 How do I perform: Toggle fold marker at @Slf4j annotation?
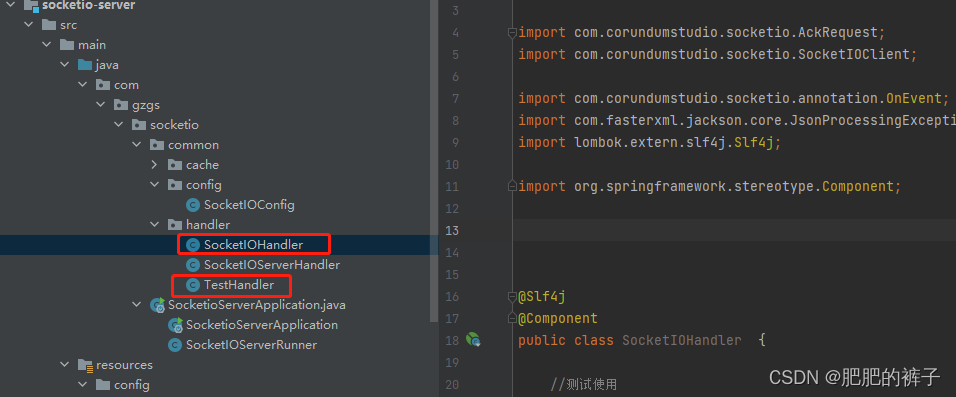512,296
